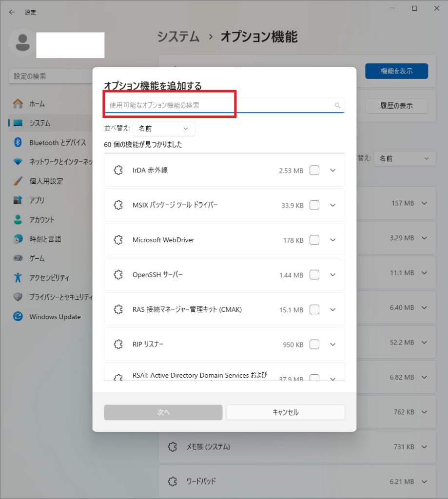Click the システム breadcrumb link
Screen dimensions: 448x499
click(x=178, y=37)
